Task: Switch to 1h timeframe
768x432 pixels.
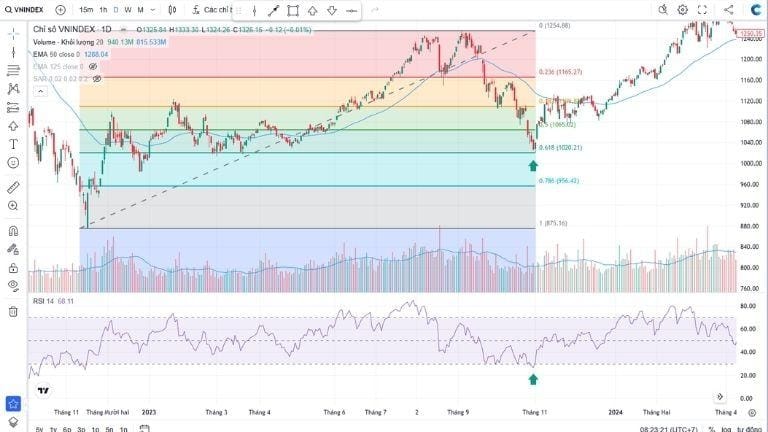Action: 103,10
